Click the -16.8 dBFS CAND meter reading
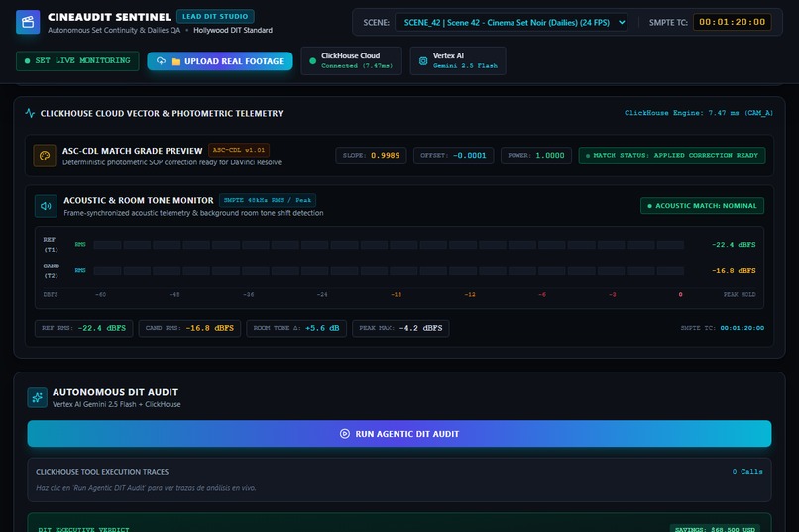 pos(734,271)
